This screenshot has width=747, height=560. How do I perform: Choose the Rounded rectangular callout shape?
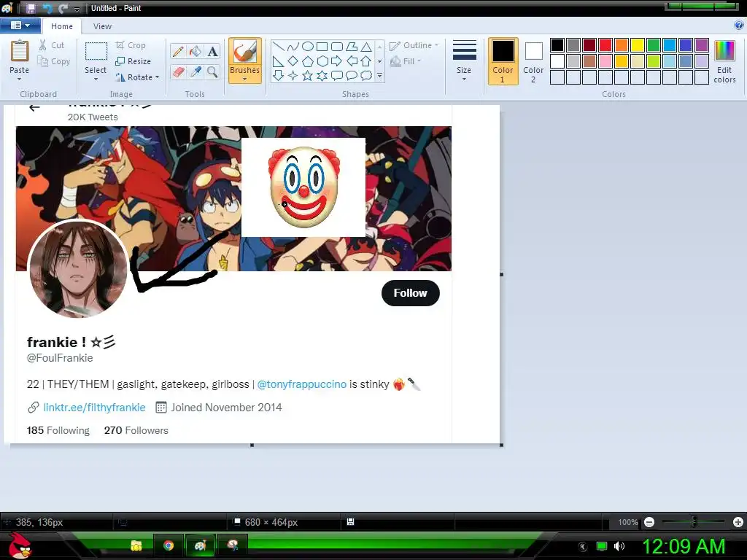337,76
